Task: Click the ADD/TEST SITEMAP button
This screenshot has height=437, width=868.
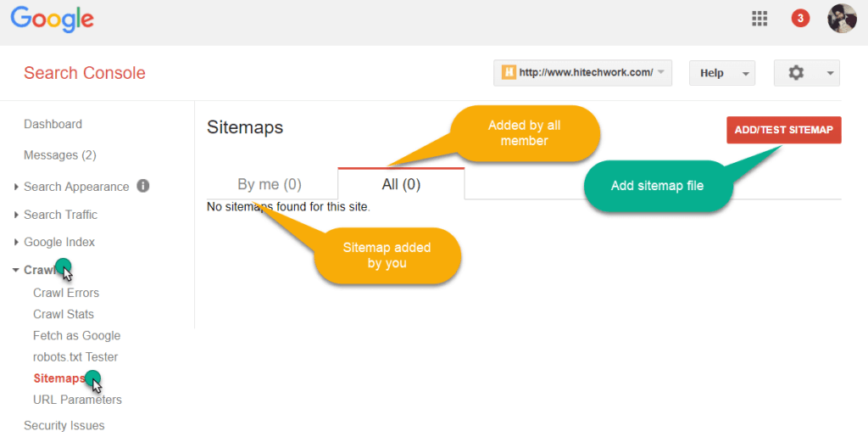Action: pos(784,130)
